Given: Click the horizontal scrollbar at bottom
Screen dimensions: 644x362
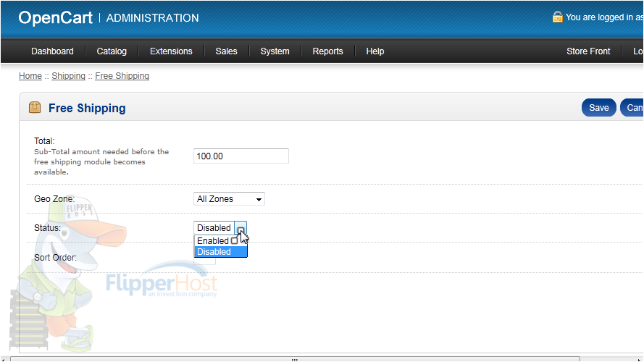Looking at the screenshot, I should (x=295, y=359).
